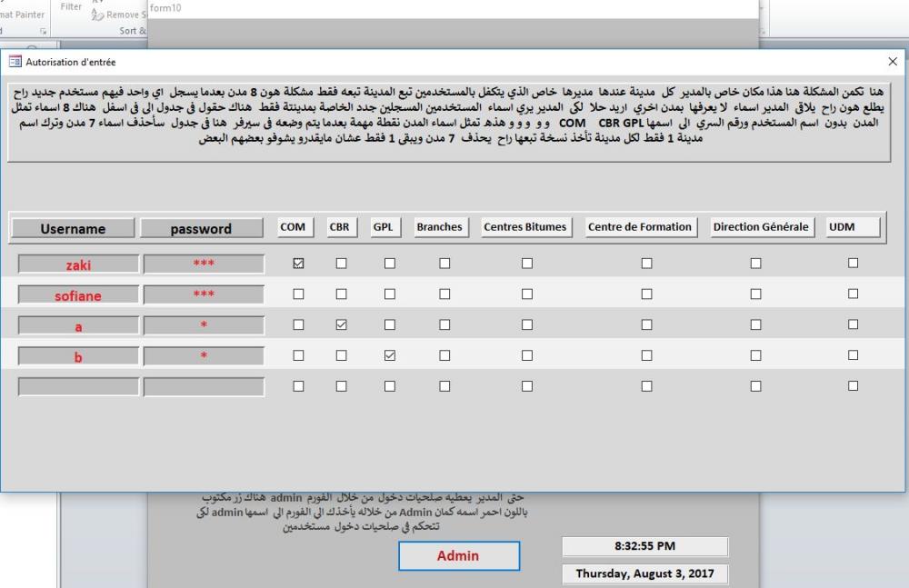Click the form icon in Autorisation d'entrée title bar
Image resolution: width=909 pixels, height=588 pixels.
(x=14, y=62)
